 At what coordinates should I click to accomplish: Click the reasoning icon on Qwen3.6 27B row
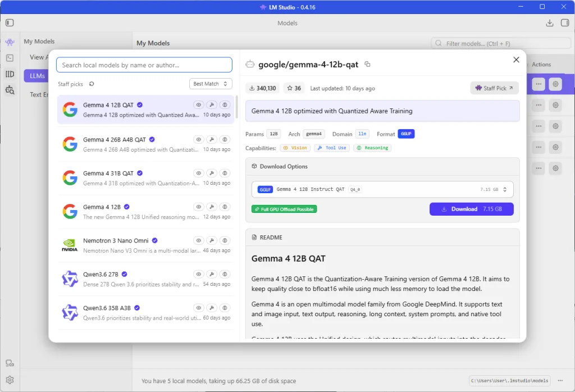(225, 274)
